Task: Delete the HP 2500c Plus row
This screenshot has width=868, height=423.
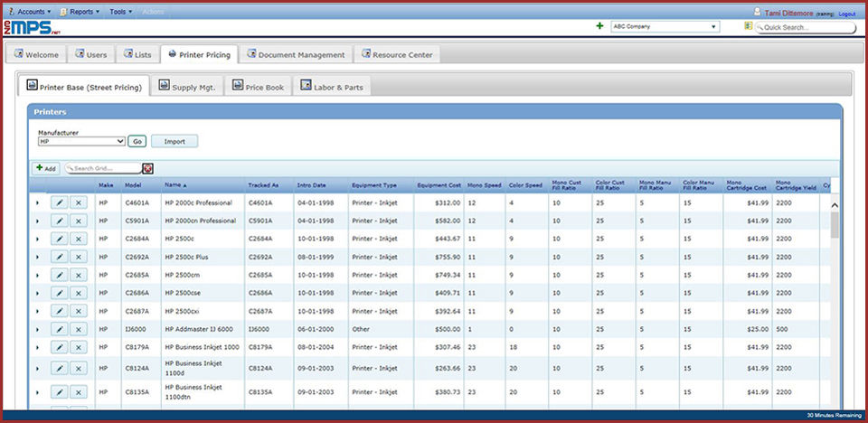Action: point(78,257)
